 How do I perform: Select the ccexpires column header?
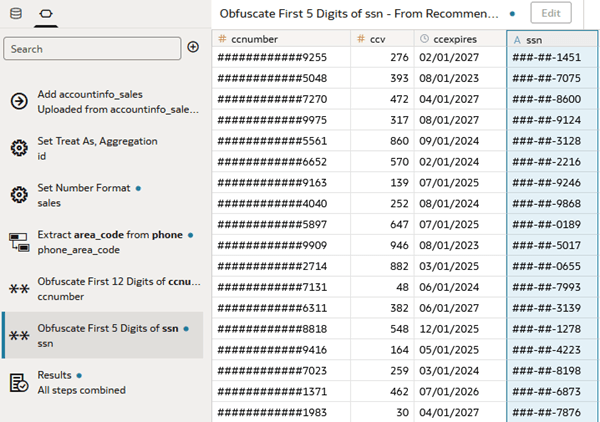[x=460, y=39]
